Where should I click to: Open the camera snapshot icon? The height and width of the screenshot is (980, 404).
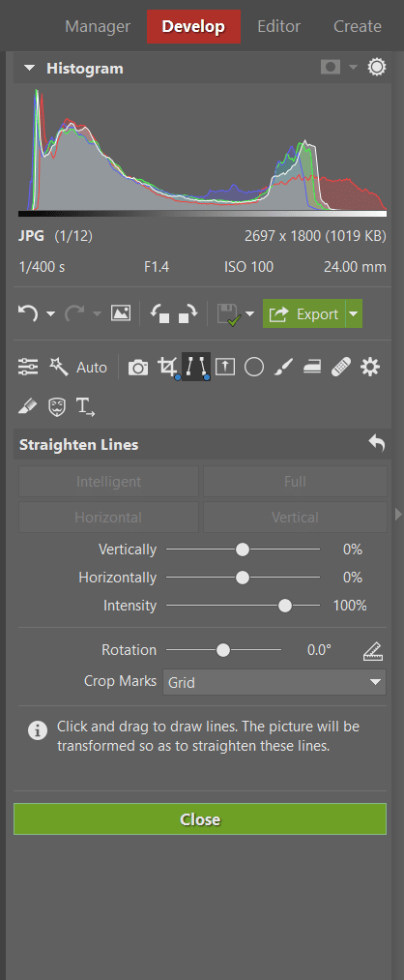click(x=138, y=368)
